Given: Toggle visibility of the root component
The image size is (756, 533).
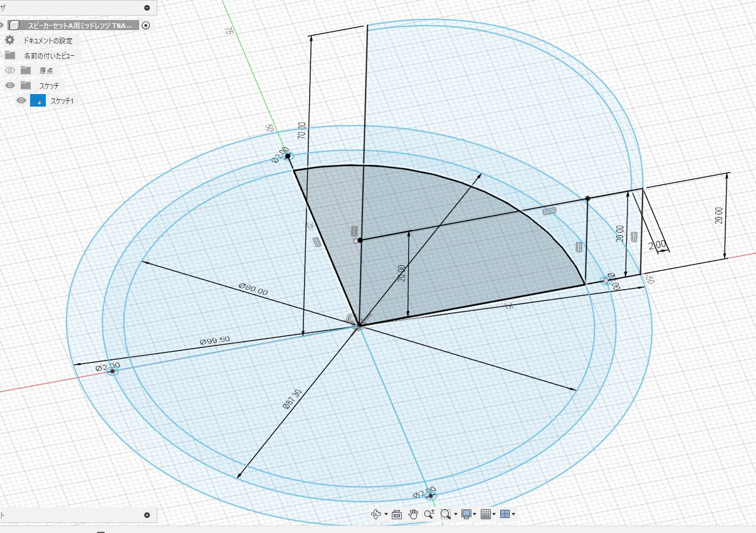Looking at the screenshot, I should click(2, 26).
